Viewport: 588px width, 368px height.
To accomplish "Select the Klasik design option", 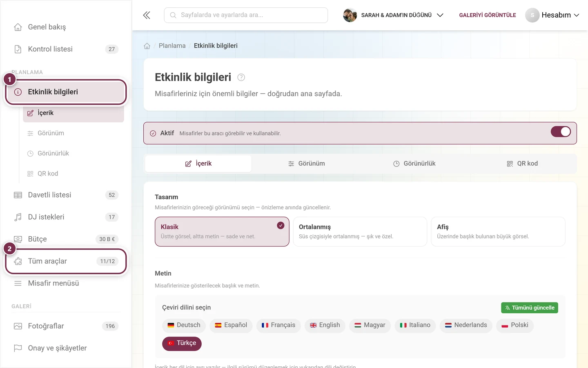I will [x=222, y=231].
